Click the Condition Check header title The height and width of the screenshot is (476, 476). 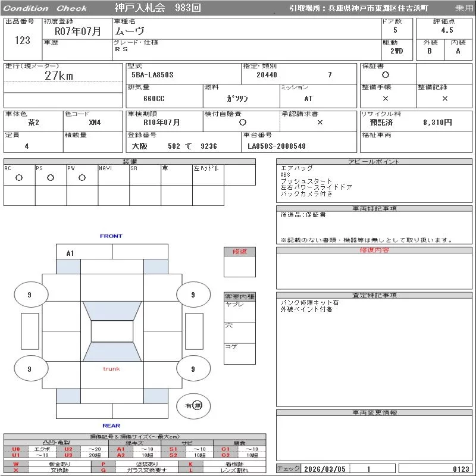(x=45, y=8)
